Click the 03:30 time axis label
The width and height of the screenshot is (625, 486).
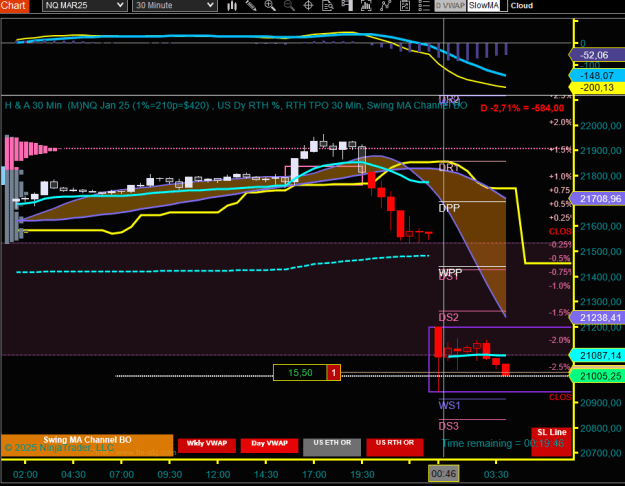(x=496, y=474)
